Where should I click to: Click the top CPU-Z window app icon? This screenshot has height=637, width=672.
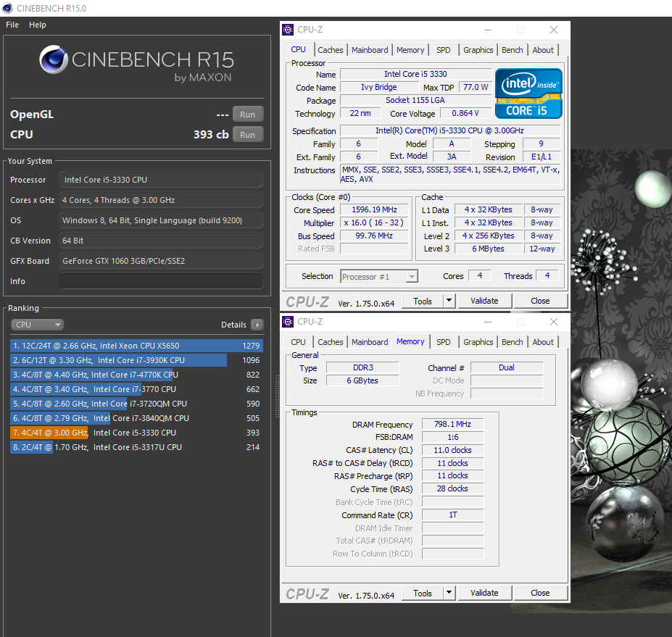[288, 30]
